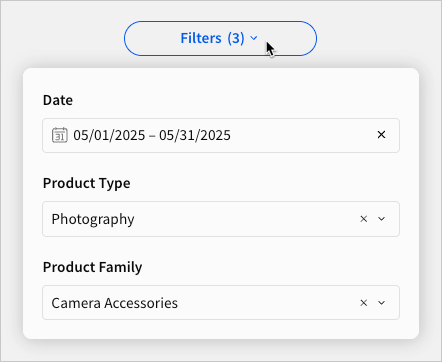Clear the Photography product type selection
This screenshot has height=362, width=442.
[x=364, y=219]
